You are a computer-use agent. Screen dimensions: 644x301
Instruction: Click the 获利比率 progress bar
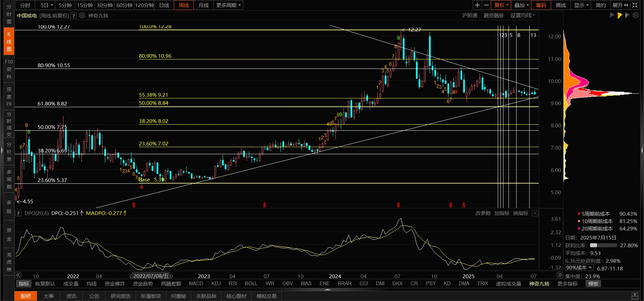(603, 245)
